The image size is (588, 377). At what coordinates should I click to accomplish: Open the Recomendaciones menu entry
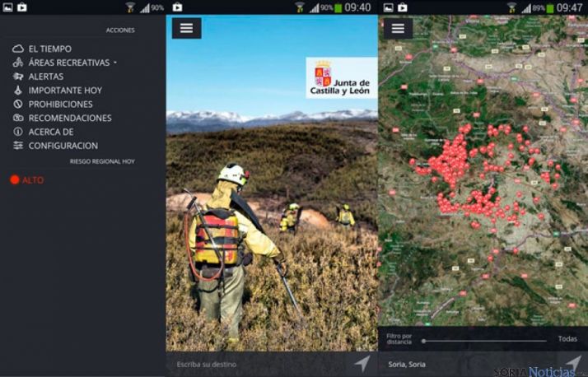[69, 119]
